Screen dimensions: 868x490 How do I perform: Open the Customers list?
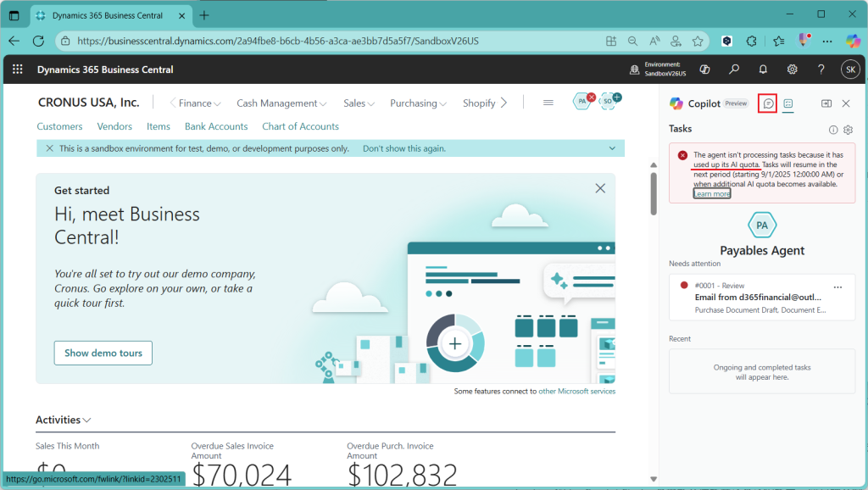(x=60, y=126)
